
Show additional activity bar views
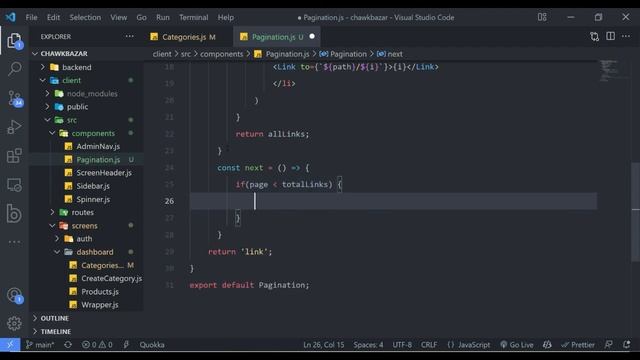(x=14, y=242)
